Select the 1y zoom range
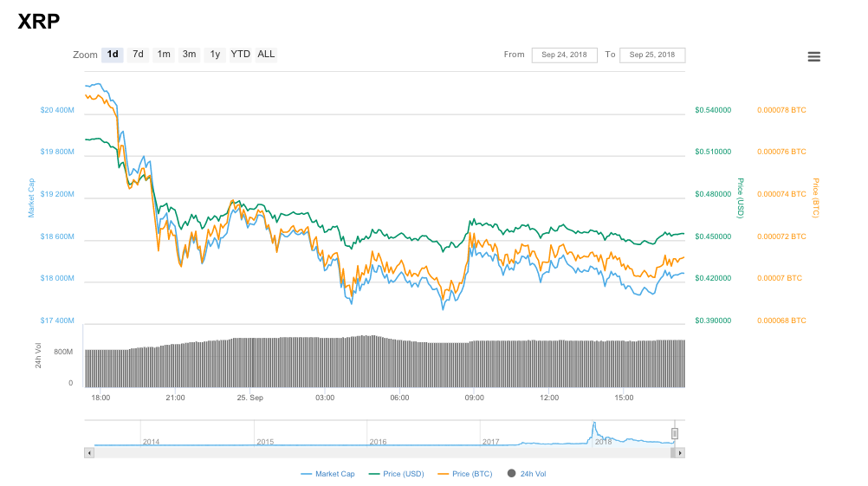Image resolution: width=868 pixels, height=486 pixels. (215, 55)
